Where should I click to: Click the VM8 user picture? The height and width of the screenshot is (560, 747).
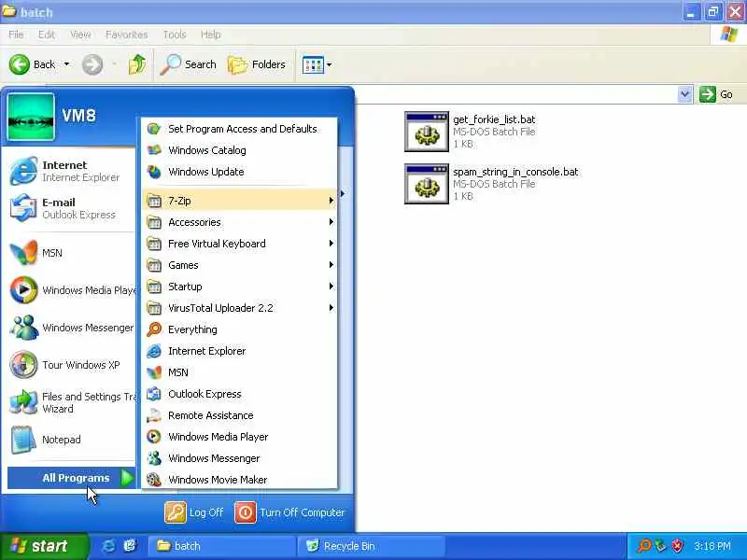coord(31,117)
